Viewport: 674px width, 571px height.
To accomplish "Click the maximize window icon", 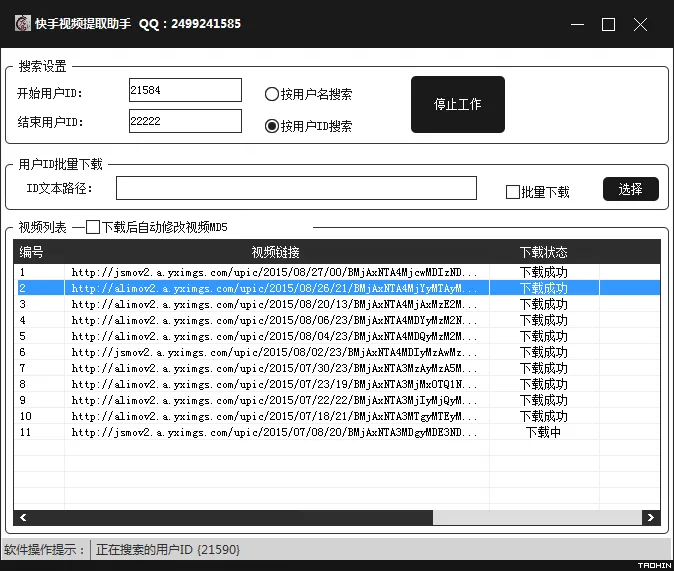I will 608,25.
